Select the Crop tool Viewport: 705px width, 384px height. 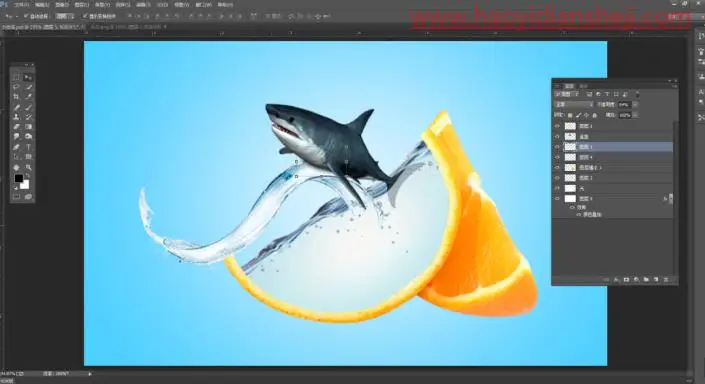point(17,97)
